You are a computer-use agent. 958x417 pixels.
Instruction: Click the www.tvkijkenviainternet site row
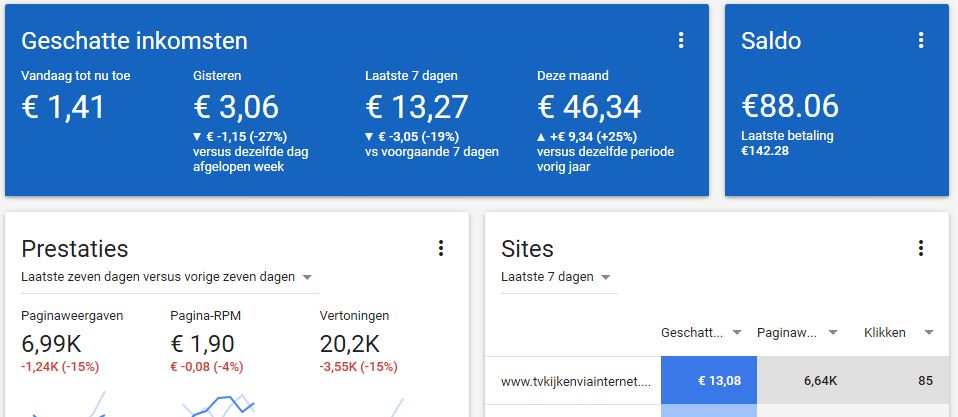717,381
